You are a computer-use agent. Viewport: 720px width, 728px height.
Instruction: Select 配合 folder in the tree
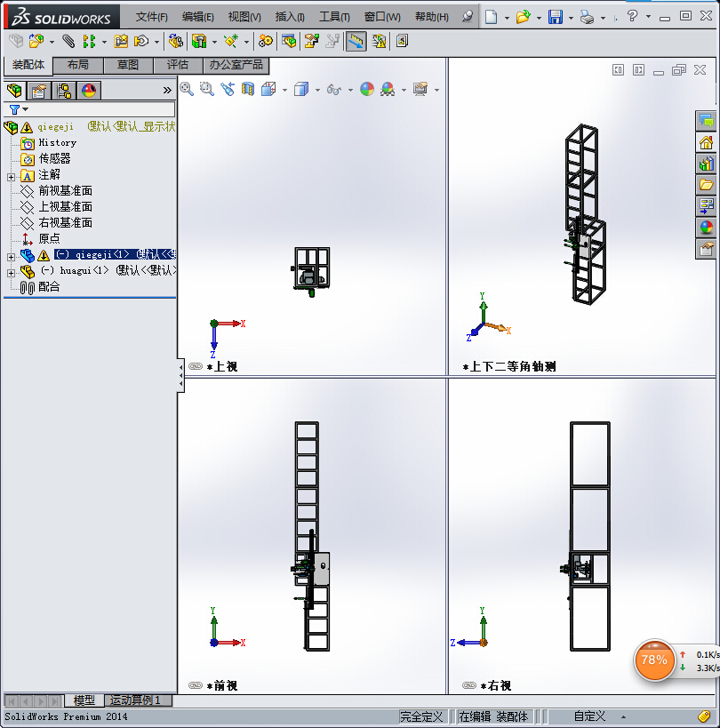pyautogui.click(x=49, y=287)
